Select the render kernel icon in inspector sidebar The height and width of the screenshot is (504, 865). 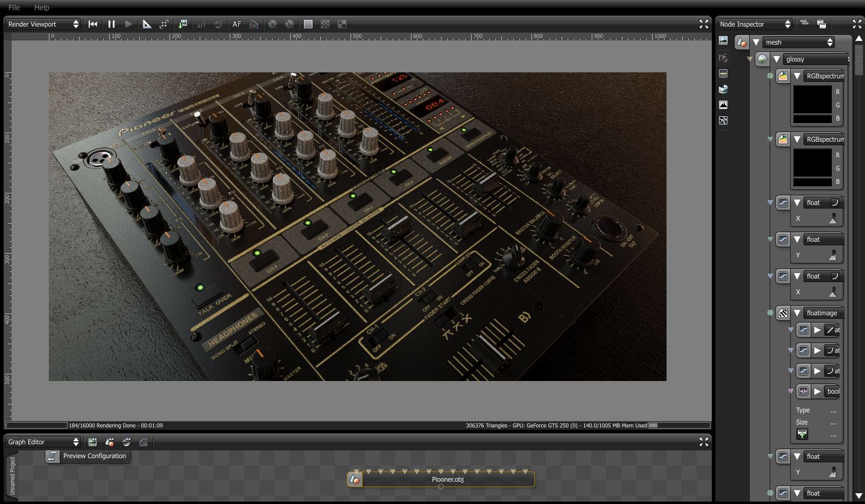click(723, 121)
